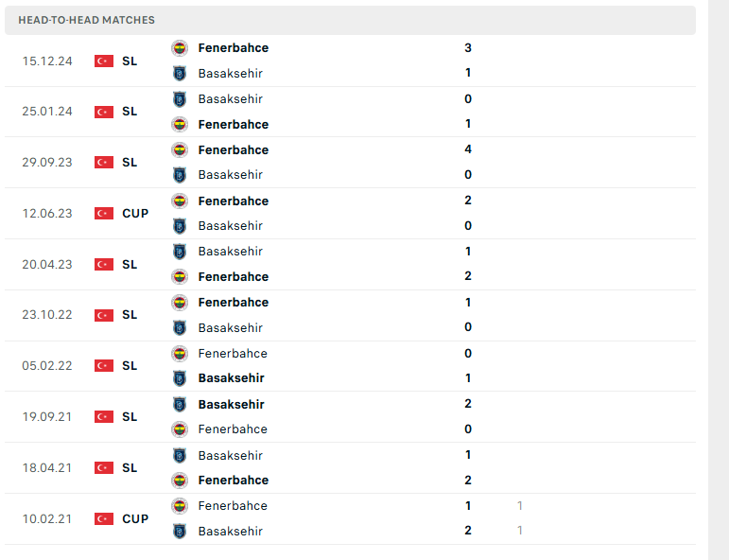Click Turkish flag beside 25.01.24 match
This screenshot has height=560, width=729.
pos(104,112)
